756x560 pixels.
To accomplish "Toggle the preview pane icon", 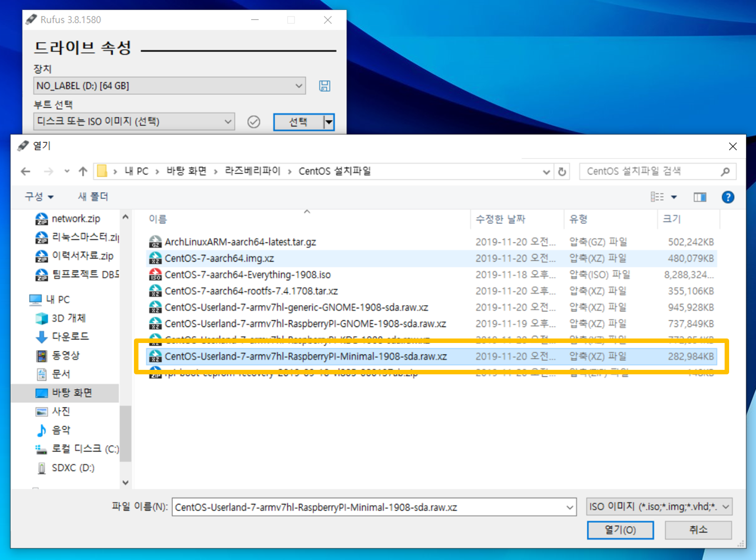I will [700, 197].
